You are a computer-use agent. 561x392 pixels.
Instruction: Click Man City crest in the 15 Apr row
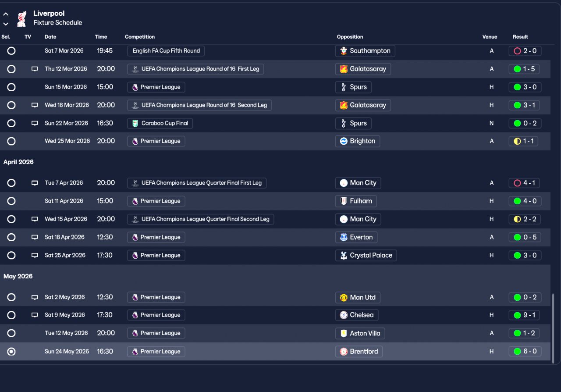pos(344,219)
